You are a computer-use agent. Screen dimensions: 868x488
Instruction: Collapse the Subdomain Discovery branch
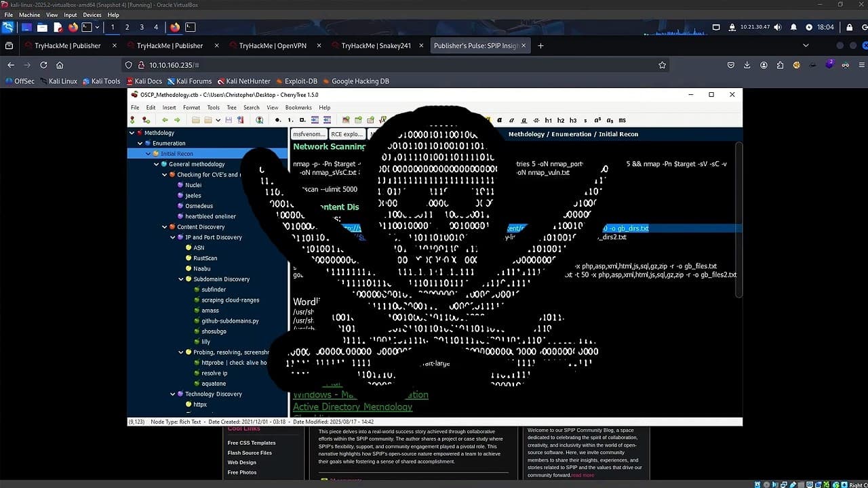[x=180, y=279]
